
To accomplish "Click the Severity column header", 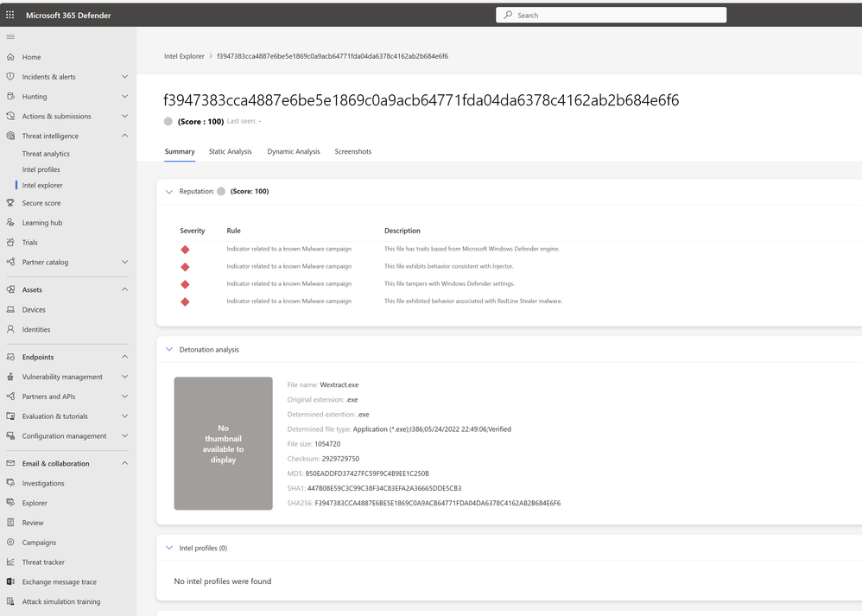I will pyautogui.click(x=193, y=231).
